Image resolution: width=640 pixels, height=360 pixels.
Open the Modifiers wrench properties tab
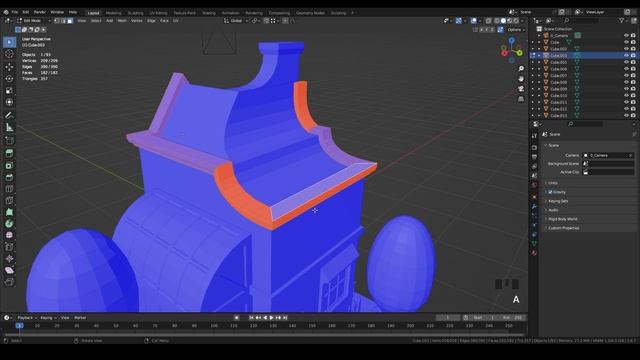[534, 207]
